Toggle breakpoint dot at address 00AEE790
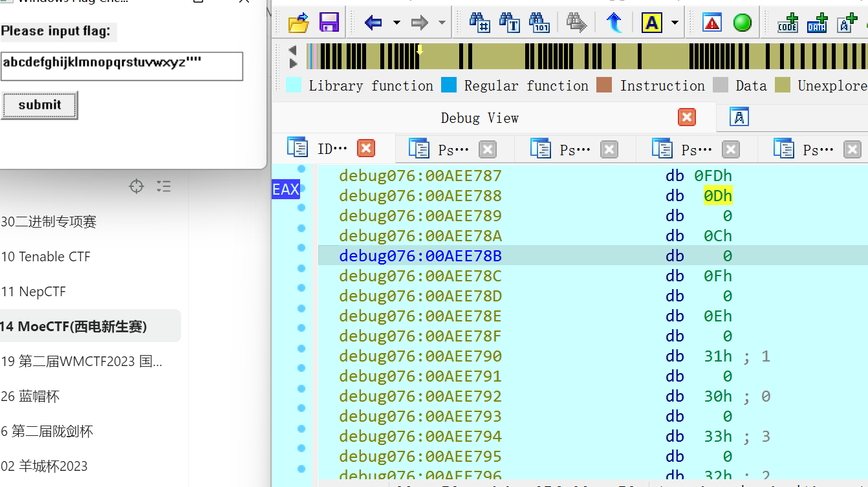Image resolution: width=868 pixels, height=487 pixels. click(x=301, y=349)
